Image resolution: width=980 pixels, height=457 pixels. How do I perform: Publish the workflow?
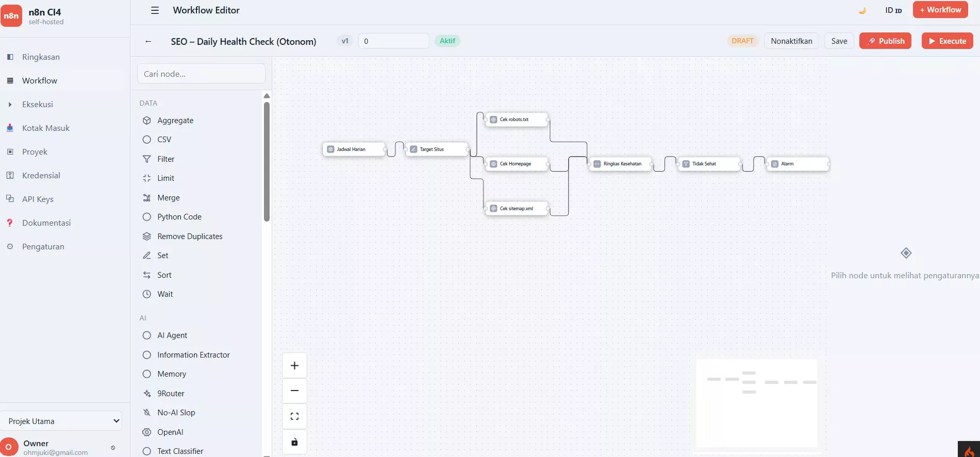(885, 41)
